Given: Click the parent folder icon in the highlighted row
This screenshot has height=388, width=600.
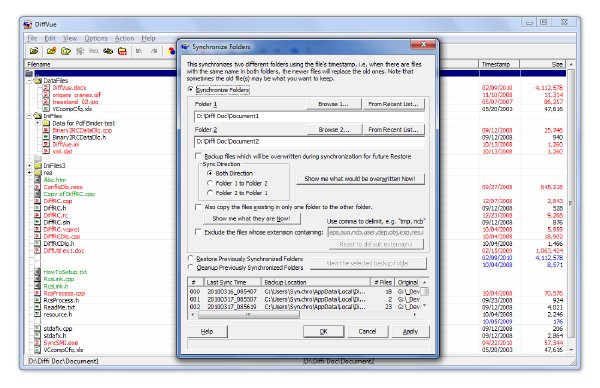Looking at the screenshot, I should [x=29, y=73].
